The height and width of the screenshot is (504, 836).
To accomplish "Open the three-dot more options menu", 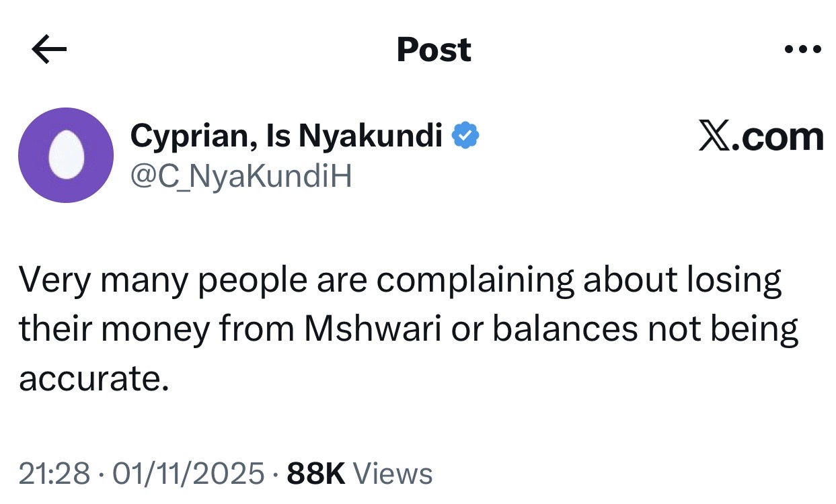I will tap(802, 50).
